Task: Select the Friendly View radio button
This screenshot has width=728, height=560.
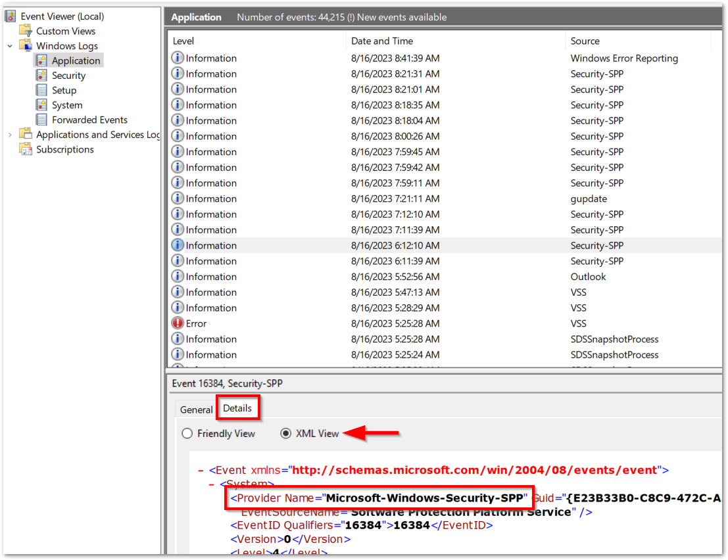Action: click(187, 433)
